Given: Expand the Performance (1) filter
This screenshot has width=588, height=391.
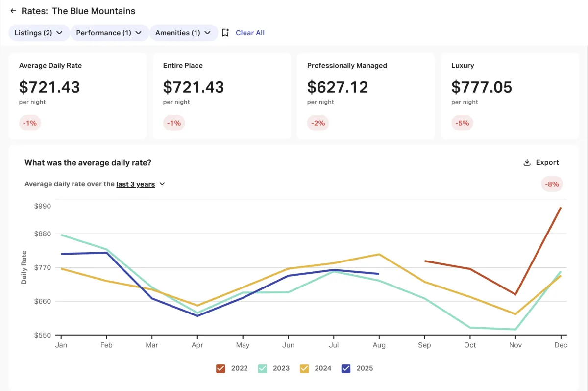Looking at the screenshot, I should (x=109, y=33).
